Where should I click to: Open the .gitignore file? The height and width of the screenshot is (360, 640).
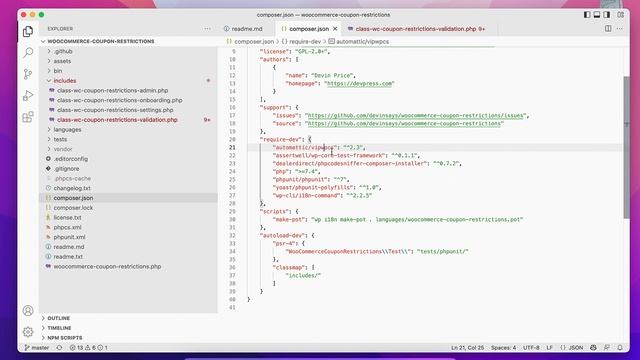point(66,169)
